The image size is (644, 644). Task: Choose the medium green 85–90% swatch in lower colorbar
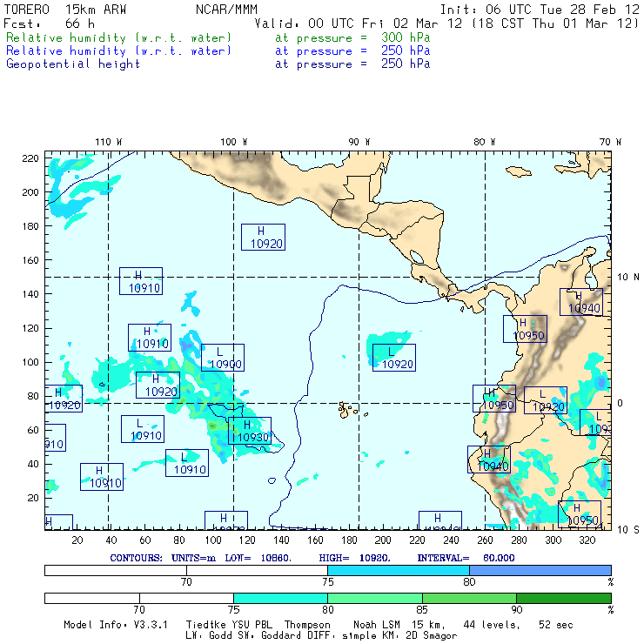(x=469, y=598)
